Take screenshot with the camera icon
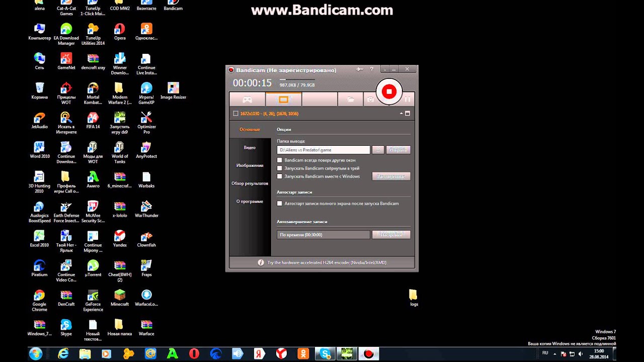644x362 pixels. coord(370,100)
